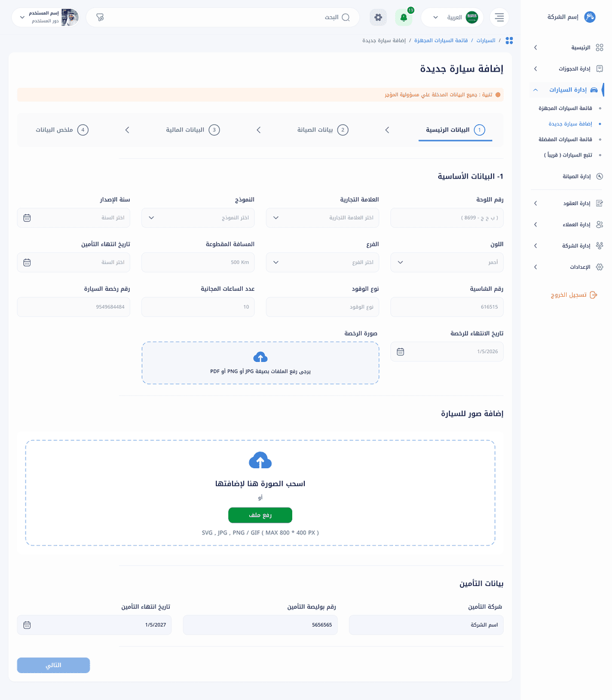This screenshot has height=700, width=612.
Task: Open the notifications bell icon
Action: [x=404, y=17]
